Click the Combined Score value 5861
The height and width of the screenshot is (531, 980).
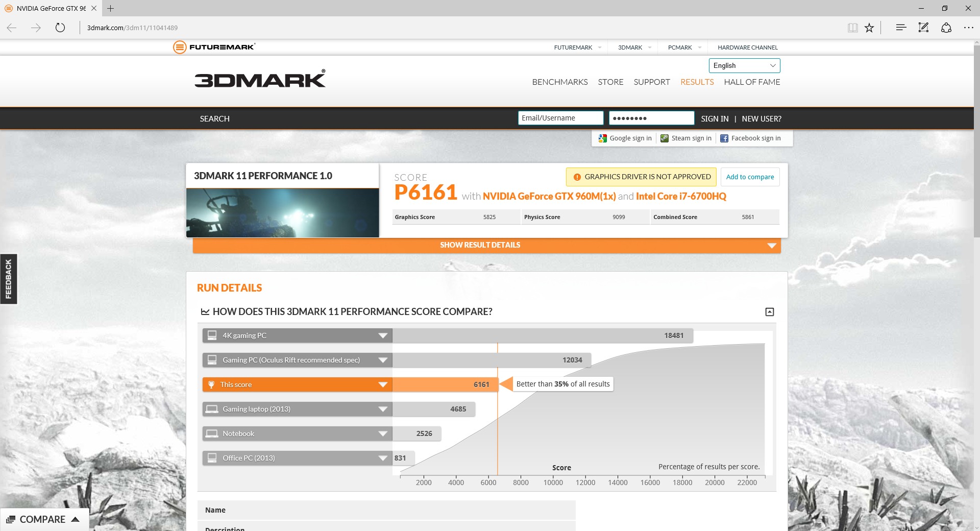(748, 217)
